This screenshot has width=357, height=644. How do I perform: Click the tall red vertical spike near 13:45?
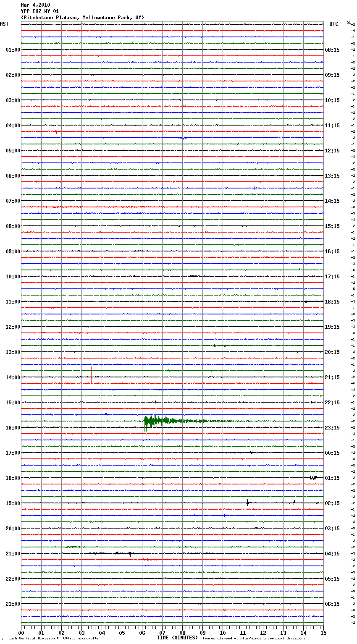point(91,367)
